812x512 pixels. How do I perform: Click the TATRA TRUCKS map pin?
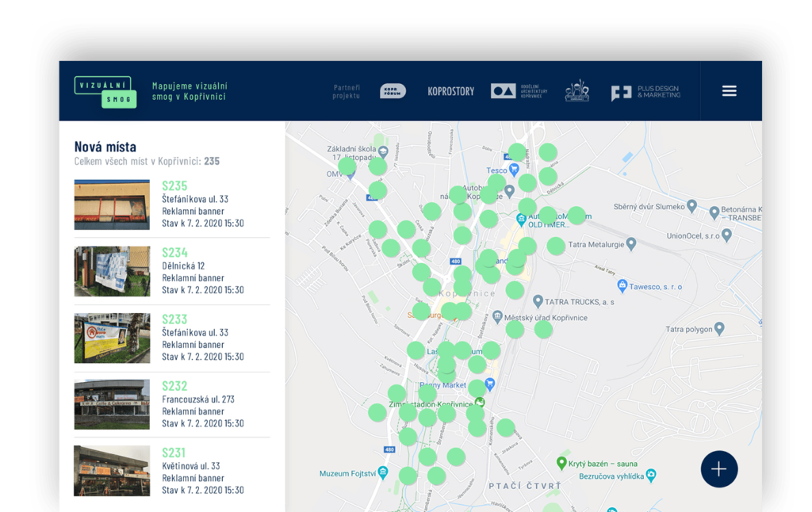point(538,300)
